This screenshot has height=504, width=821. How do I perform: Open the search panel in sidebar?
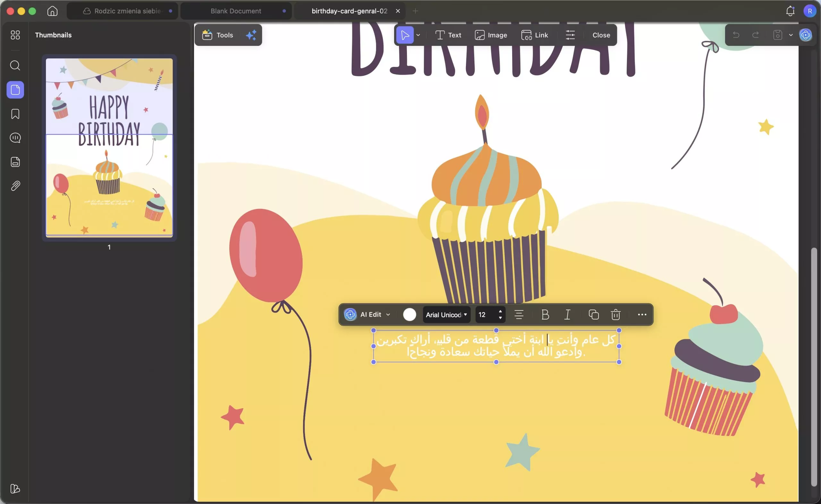pyautogui.click(x=15, y=65)
